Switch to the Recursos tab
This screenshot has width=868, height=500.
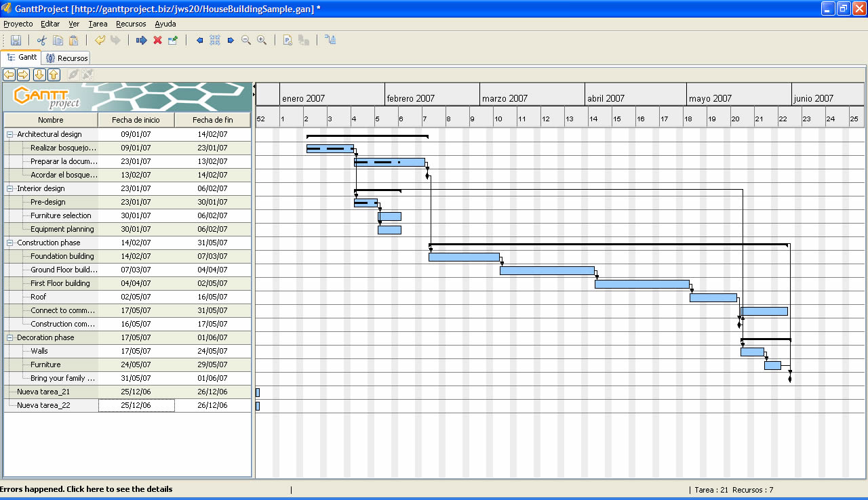(x=66, y=58)
